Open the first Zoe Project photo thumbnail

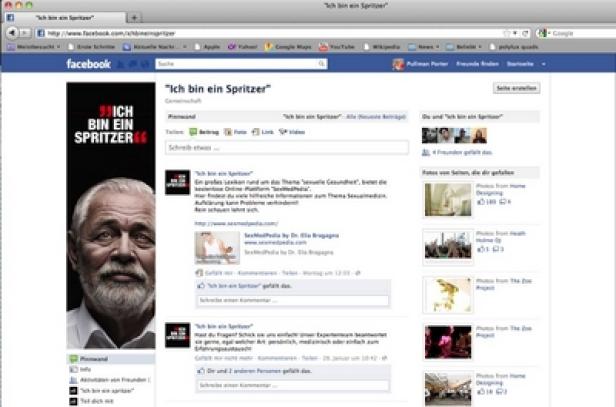point(448,295)
